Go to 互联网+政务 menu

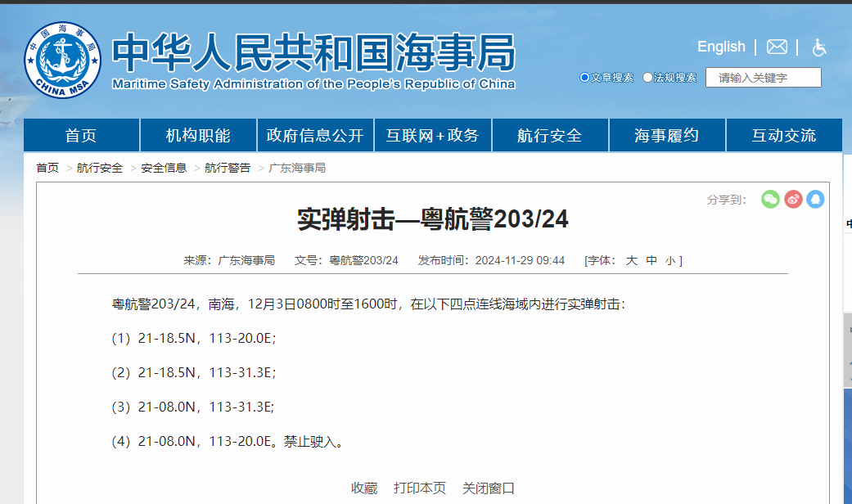[x=432, y=136]
